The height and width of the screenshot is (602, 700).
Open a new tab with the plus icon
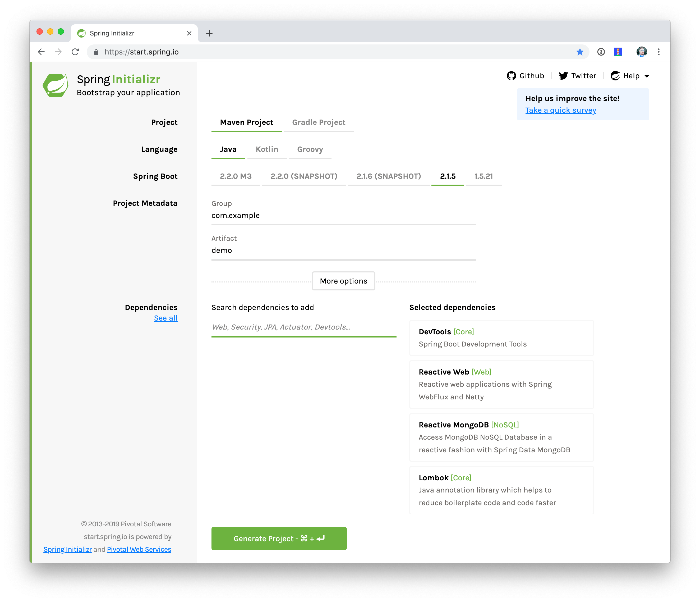pyautogui.click(x=209, y=33)
